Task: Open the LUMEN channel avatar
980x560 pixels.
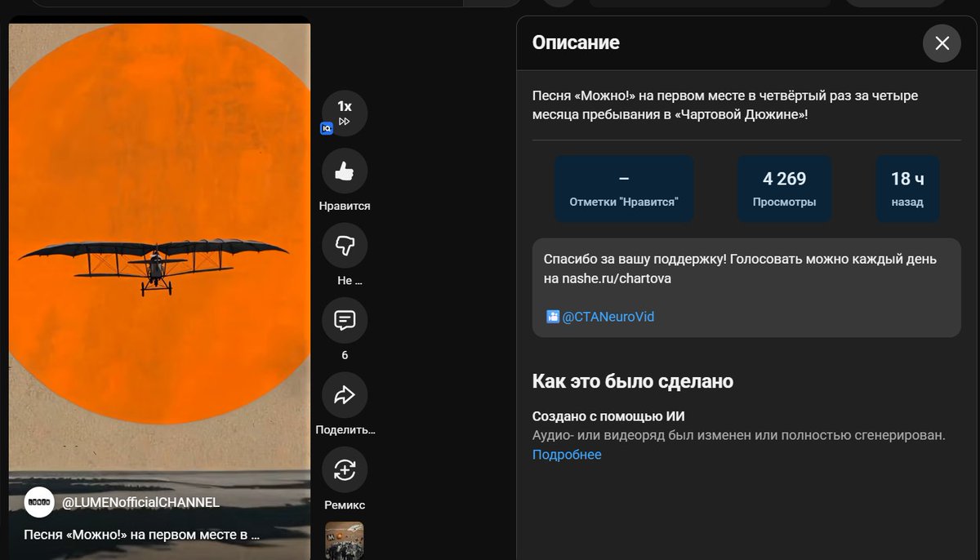Action: coord(39,502)
